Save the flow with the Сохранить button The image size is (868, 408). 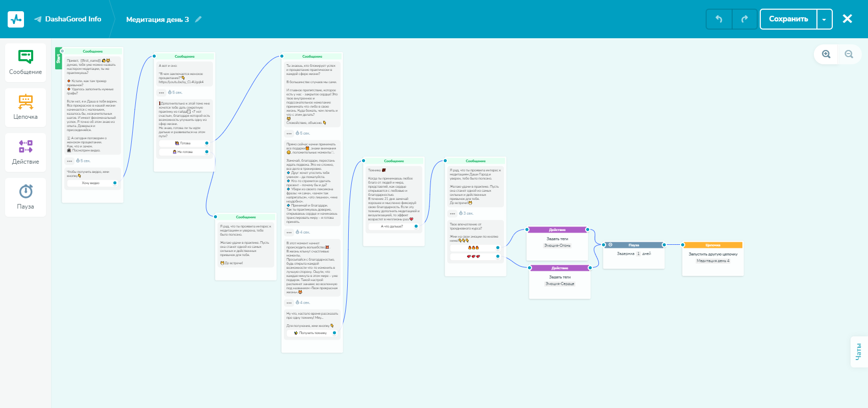tap(788, 19)
